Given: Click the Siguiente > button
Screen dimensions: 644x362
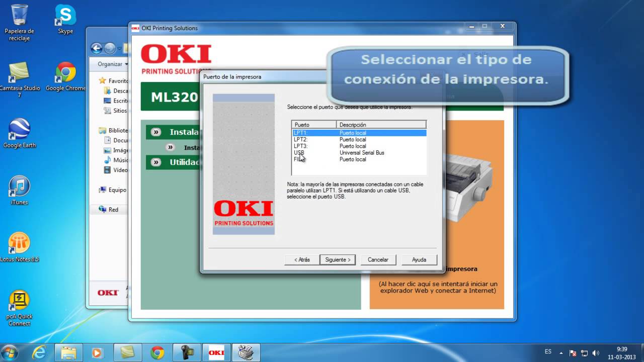Looking at the screenshot, I should pos(338,260).
